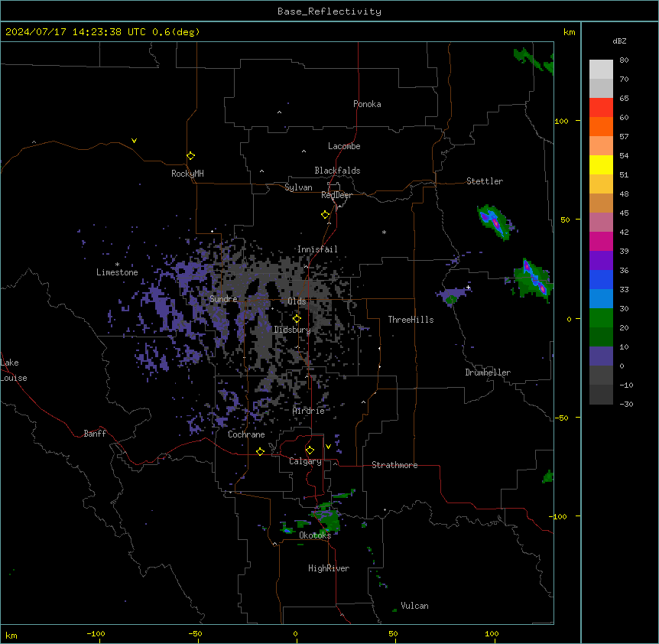Click the Airdrie label

click(309, 411)
